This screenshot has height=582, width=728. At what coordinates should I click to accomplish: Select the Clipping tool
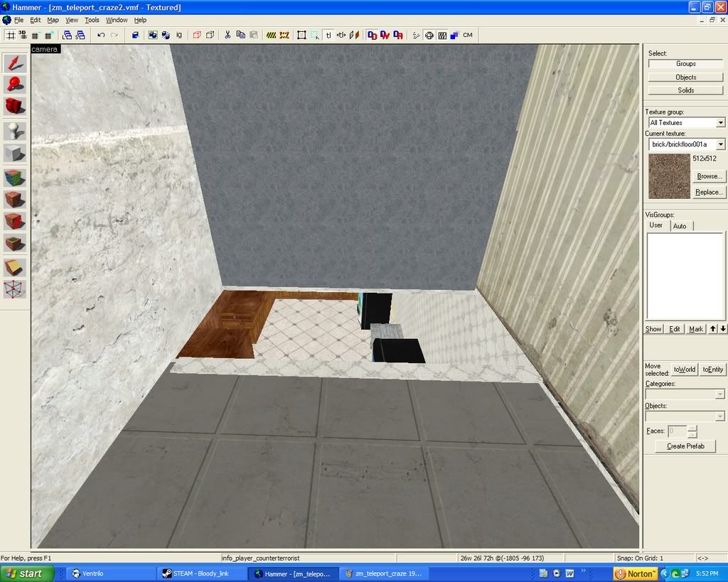pyautogui.click(x=15, y=267)
